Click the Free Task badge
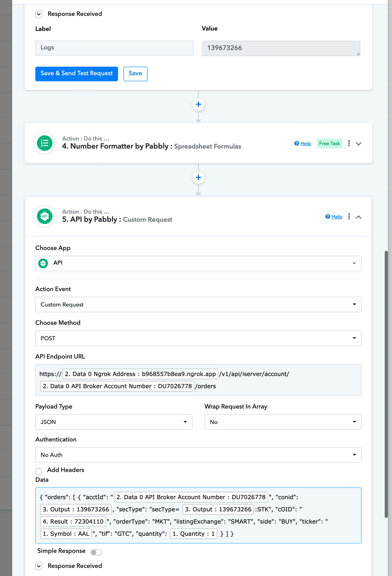This screenshot has height=576, width=392. (x=329, y=143)
